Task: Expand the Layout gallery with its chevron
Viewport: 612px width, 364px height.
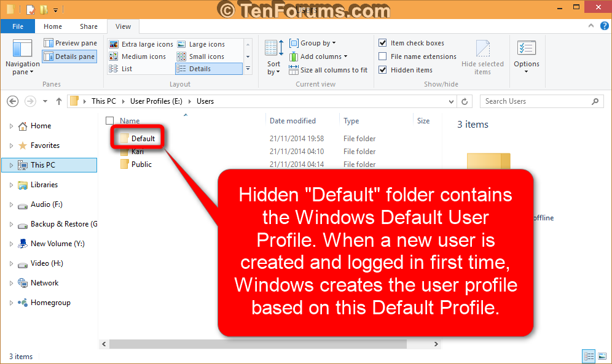Action: pos(248,69)
